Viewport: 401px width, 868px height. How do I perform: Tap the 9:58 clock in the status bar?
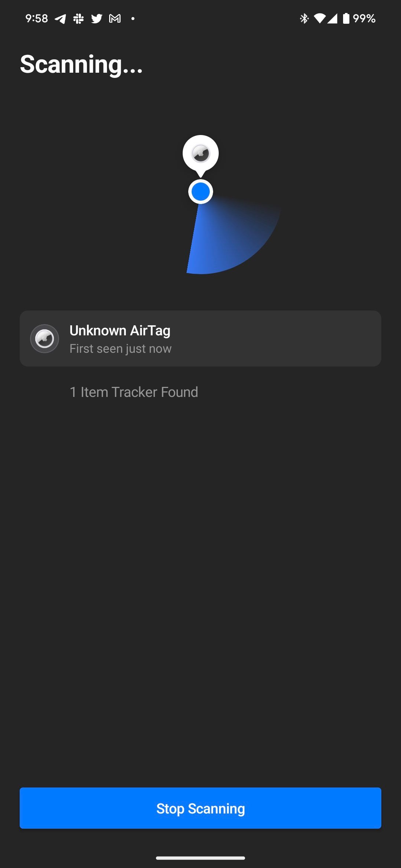click(36, 18)
